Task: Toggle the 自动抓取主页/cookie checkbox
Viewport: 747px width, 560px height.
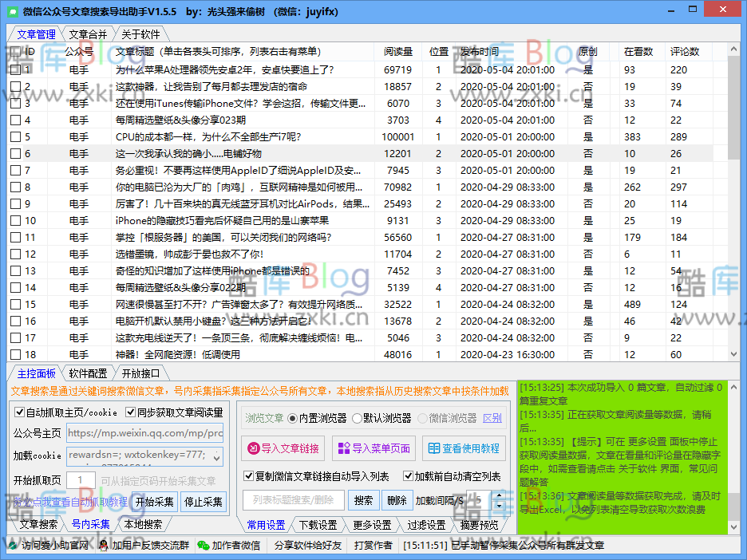Action: tap(20, 412)
